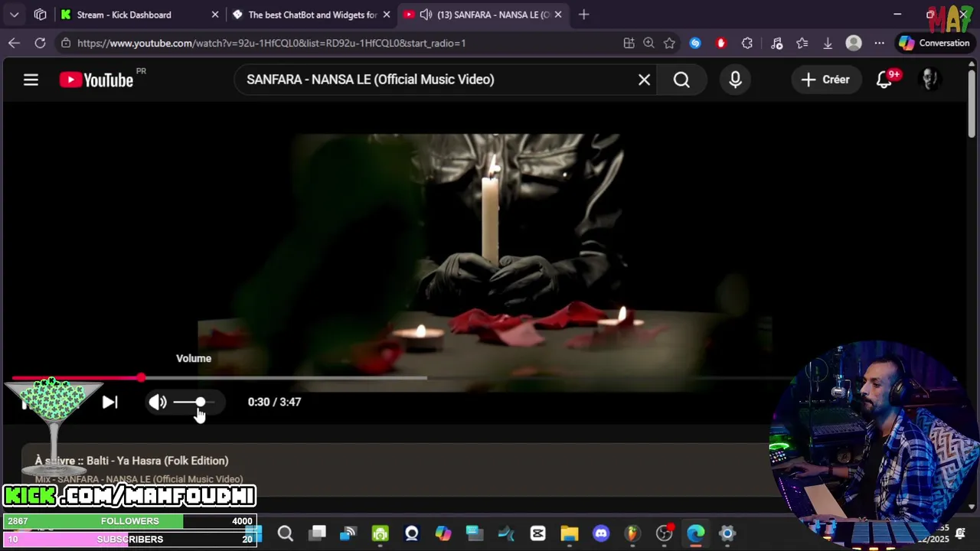Open Copilot Conversation button

click(x=934, y=44)
